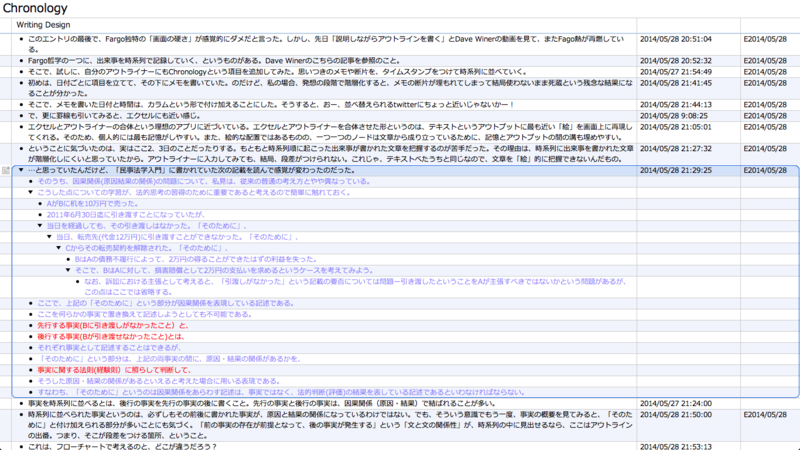Collapse the '当日、転売先(代金12万円)に引き渡す' node
The width and height of the screenshot is (800, 450).
click(49, 237)
